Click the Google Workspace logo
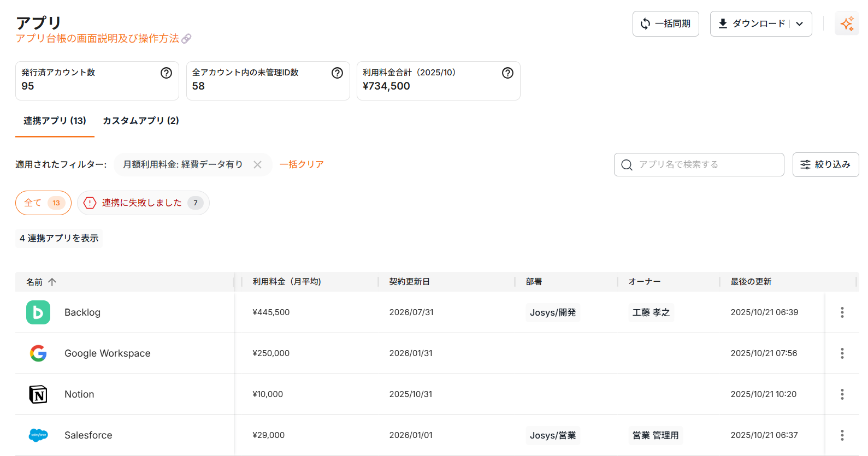The height and width of the screenshot is (456, 868). pyautogui.click(x=38, y=353)
